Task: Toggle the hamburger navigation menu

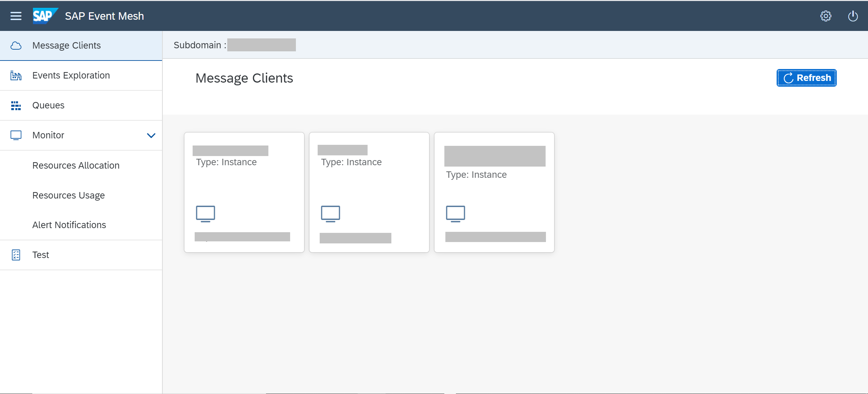Action: point(16,16)
